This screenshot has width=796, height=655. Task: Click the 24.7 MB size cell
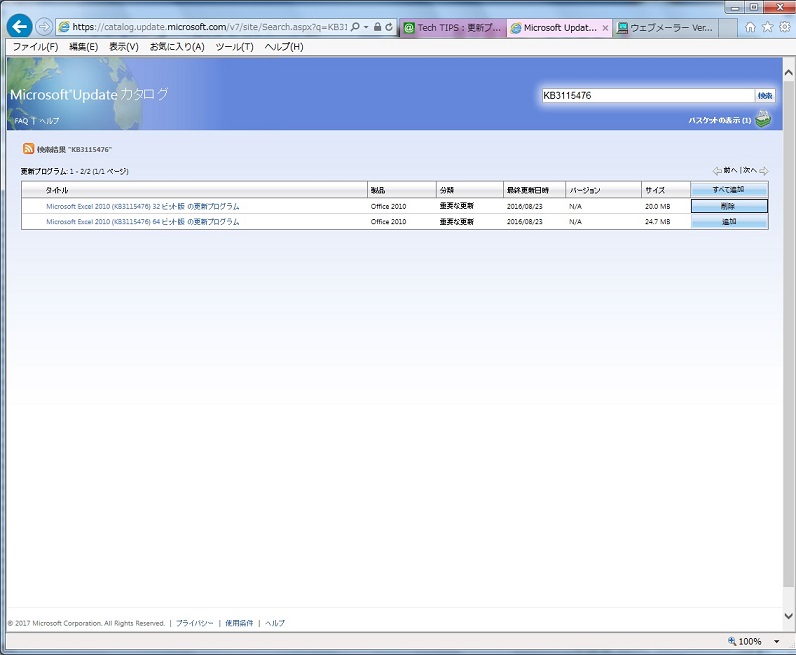click(658, 221)
